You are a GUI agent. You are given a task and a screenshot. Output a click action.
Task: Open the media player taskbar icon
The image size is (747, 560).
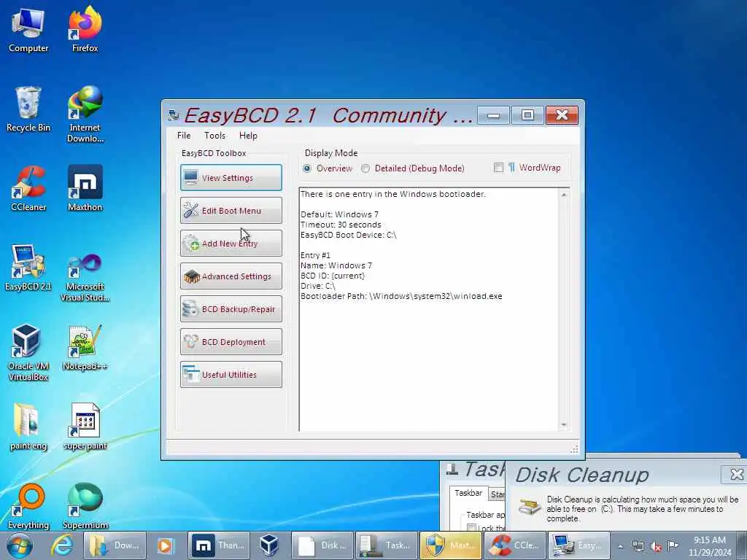[166, 545]
